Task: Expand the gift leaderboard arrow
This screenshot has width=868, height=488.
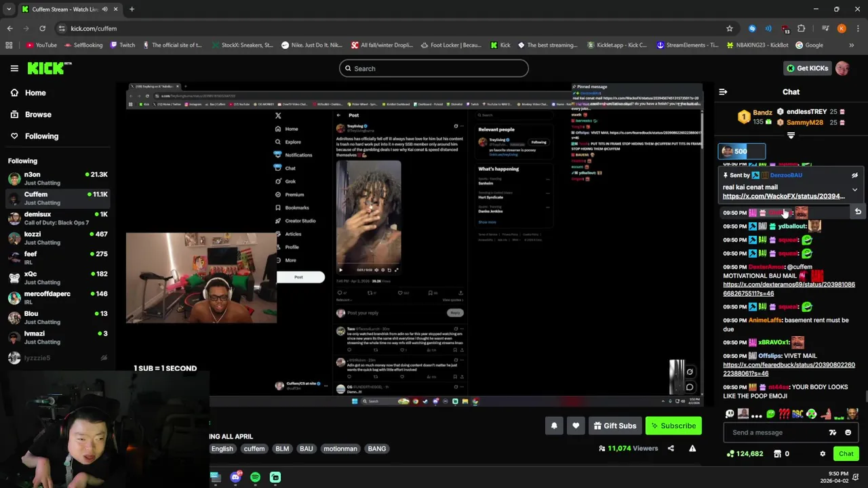Action: pos(791,136)
